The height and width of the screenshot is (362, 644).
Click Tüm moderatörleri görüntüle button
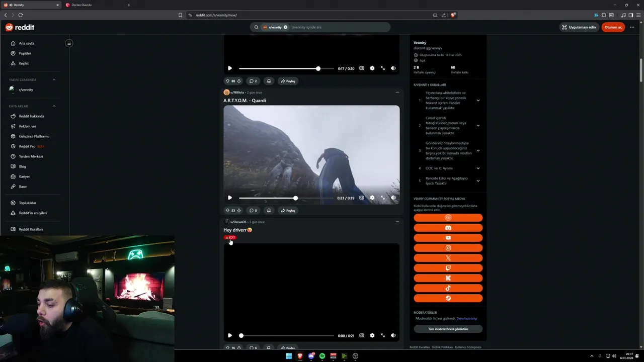448,329
